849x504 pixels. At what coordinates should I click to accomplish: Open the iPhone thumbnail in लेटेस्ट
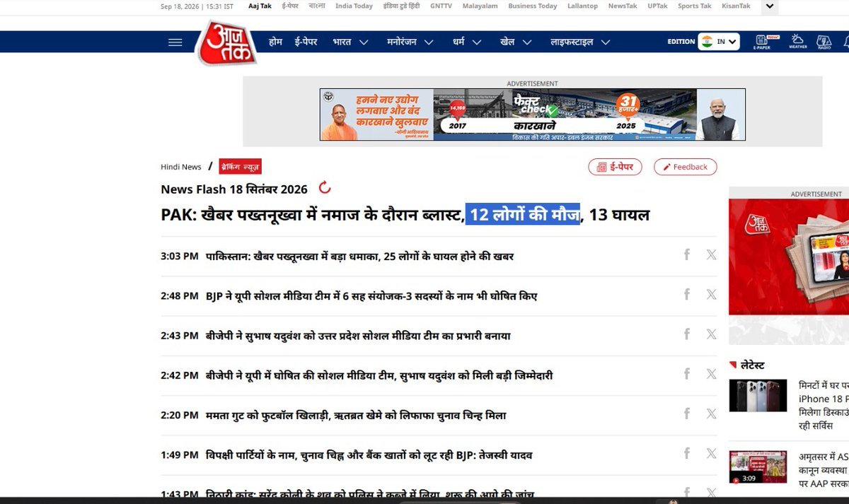[x=758, y=395]
